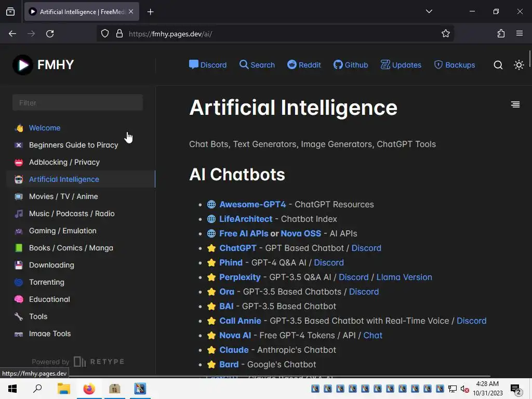The image size is (532, 399).
Task: Click the brain icon beside Educational
Action: (19, 299)
